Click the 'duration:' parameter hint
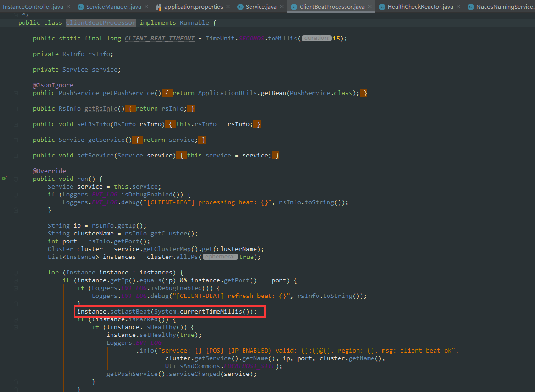This screenshot has width=535, height=392. click(x=317, y=38)
